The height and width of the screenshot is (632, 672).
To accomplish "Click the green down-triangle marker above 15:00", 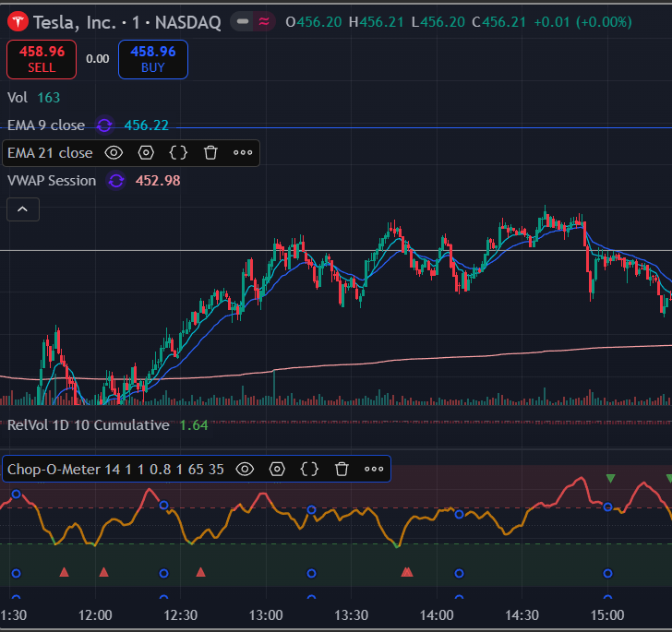I will tap(611, 478).
